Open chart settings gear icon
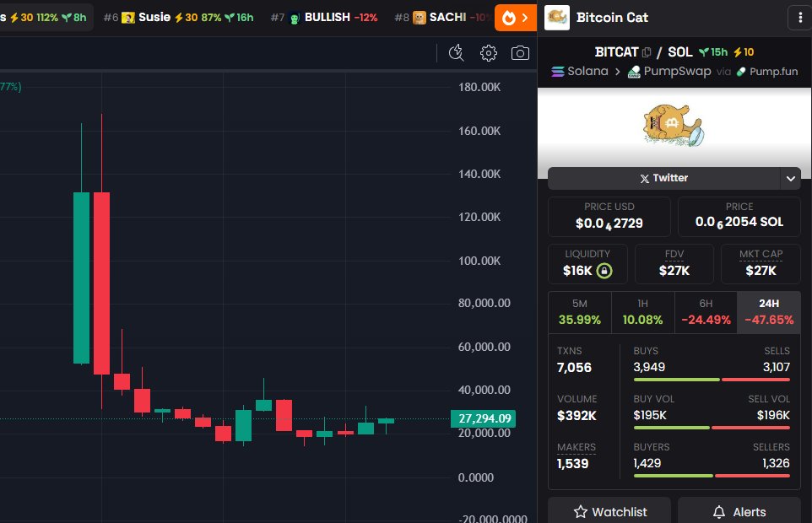The image size is (812, 523). (489, 53)
